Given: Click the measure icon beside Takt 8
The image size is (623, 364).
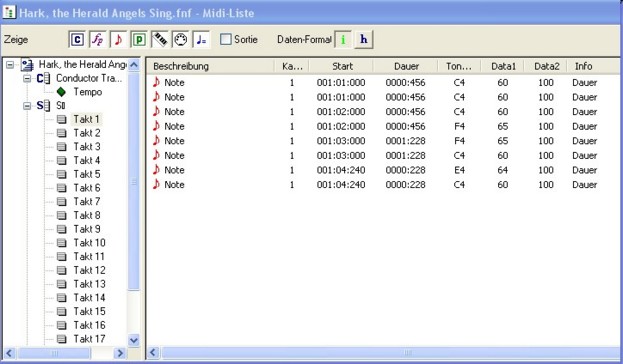Looking at the screenshot, I should tap(62, 215).
